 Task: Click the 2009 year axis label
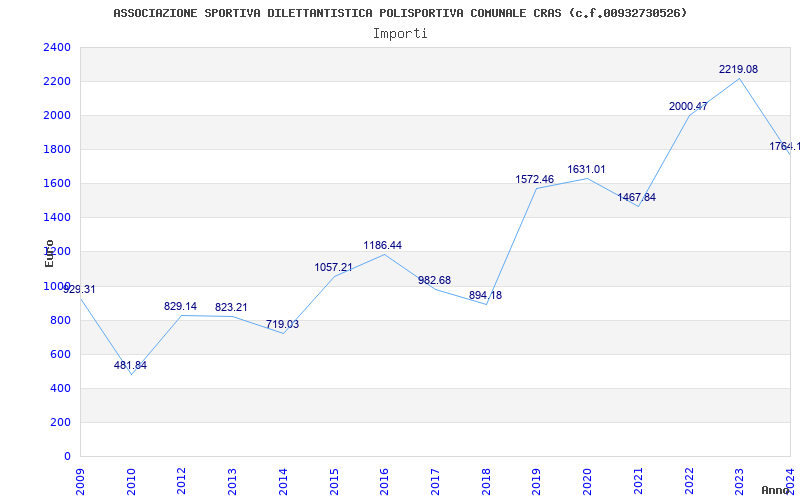coord(80,481)
